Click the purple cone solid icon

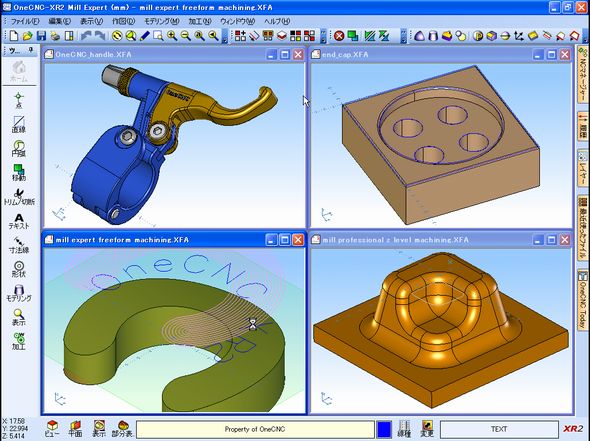420,36
